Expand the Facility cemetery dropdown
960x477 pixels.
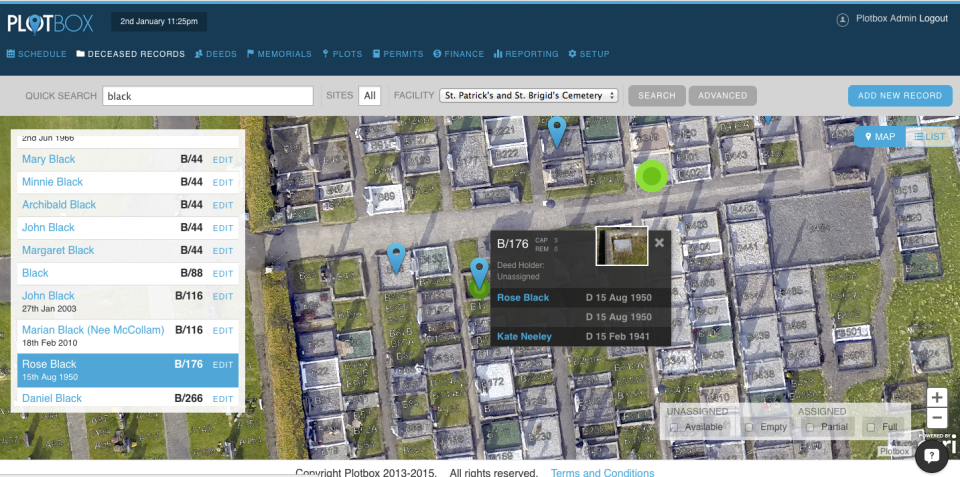coord(529,96)
